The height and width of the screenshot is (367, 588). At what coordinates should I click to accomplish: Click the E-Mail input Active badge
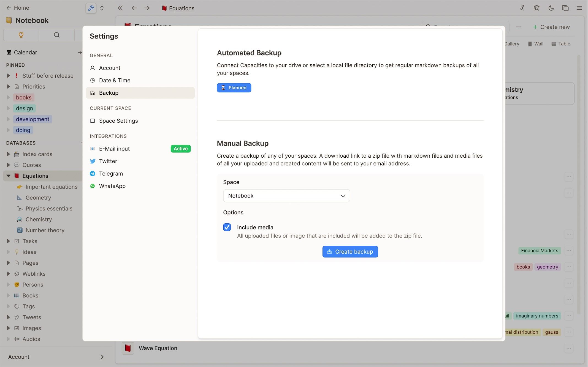click(180, 149)
